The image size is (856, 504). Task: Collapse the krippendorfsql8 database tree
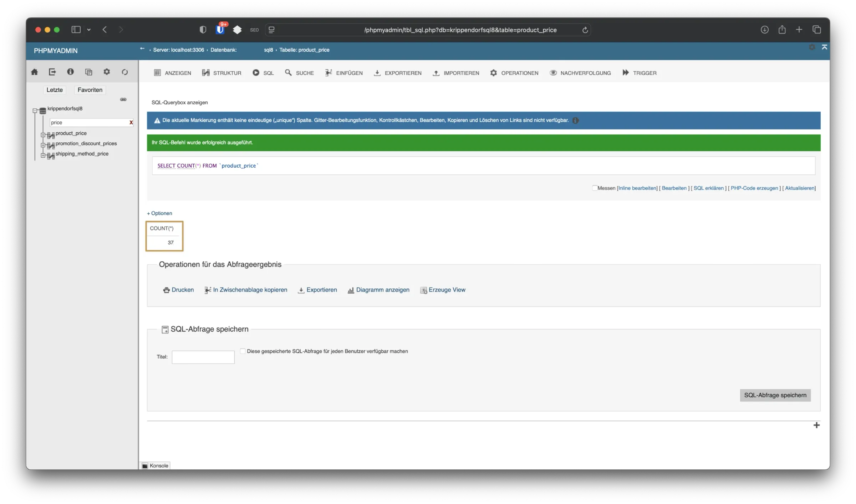pyautogui.click(x=35, y=111)
